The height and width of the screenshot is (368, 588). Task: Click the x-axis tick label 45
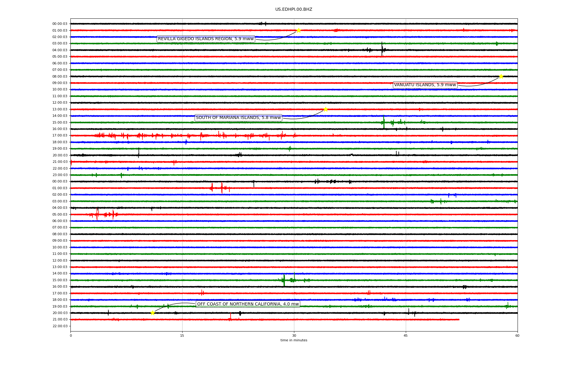coord(406,335)
